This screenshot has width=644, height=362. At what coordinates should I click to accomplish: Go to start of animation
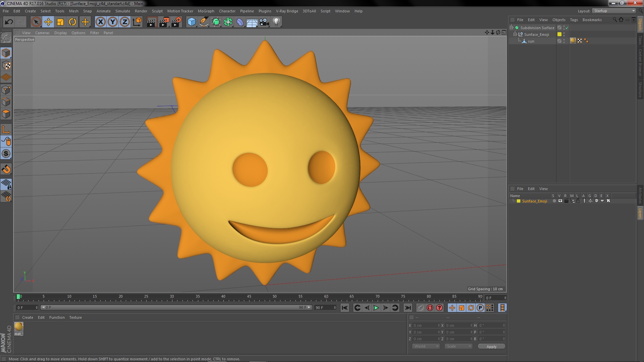point(344,308)
